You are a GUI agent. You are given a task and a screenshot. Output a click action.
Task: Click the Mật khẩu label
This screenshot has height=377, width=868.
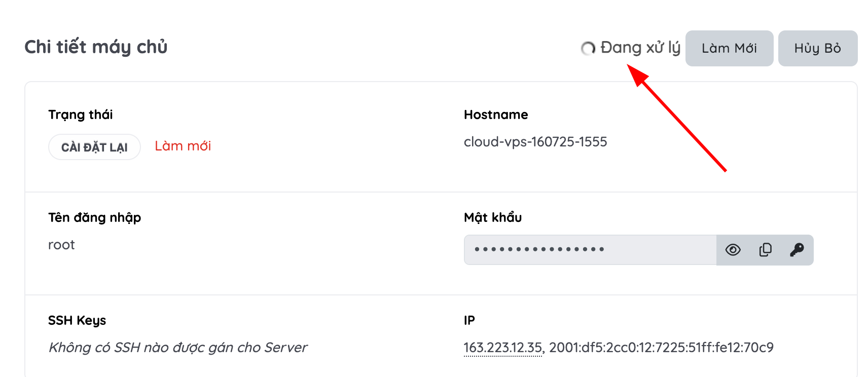coord(493,217)
